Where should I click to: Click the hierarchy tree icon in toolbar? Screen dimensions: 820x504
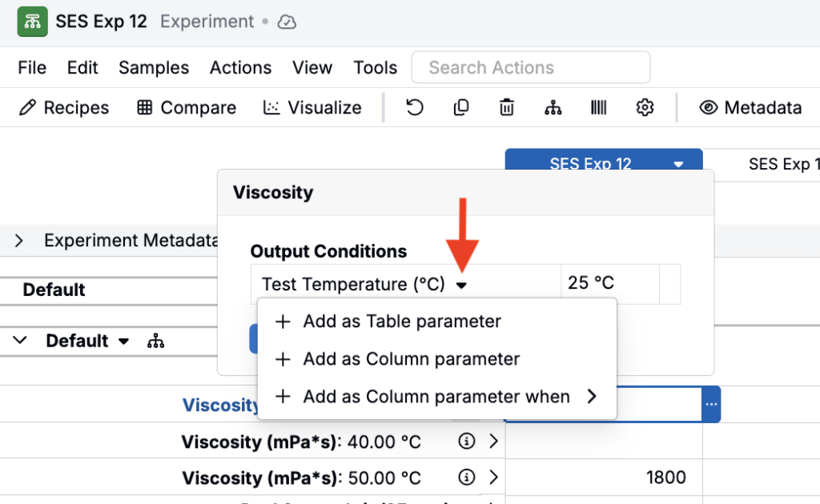tap(553, 107)
